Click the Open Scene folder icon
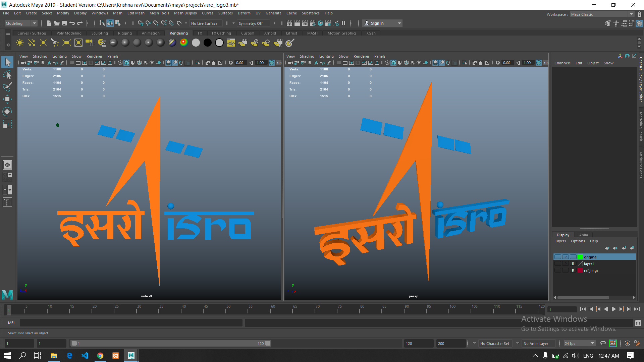Viewport: 644px width, 362px height. click(x=57, y=23)
